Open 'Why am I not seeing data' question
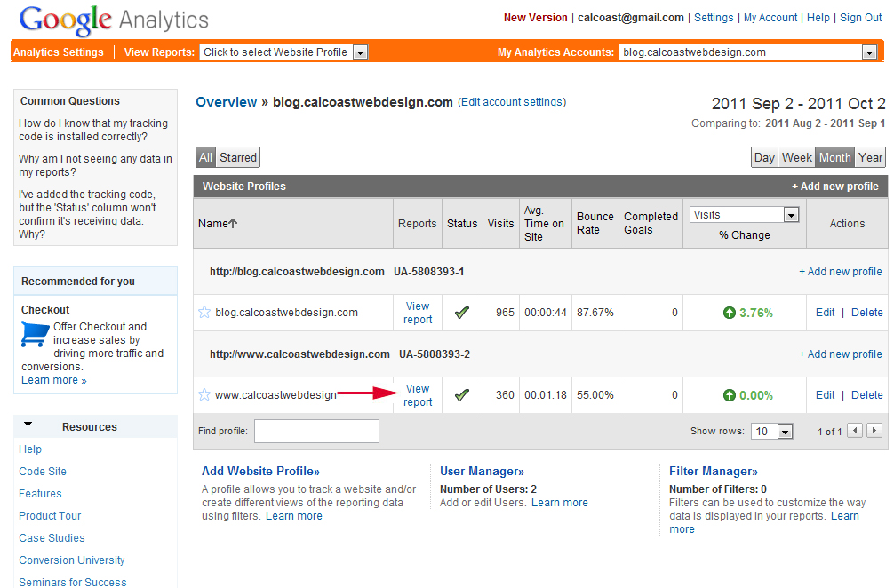 coord(95,165)
